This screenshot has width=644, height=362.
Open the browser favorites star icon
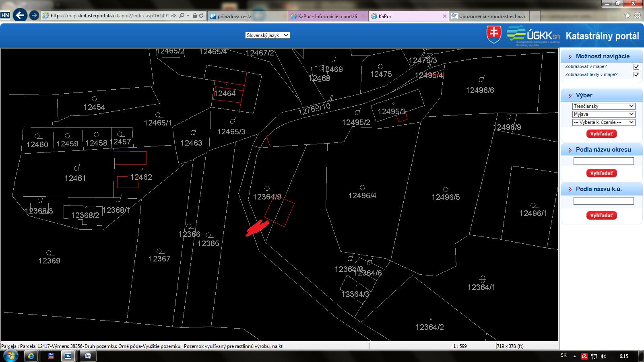[x=627, y=16]
